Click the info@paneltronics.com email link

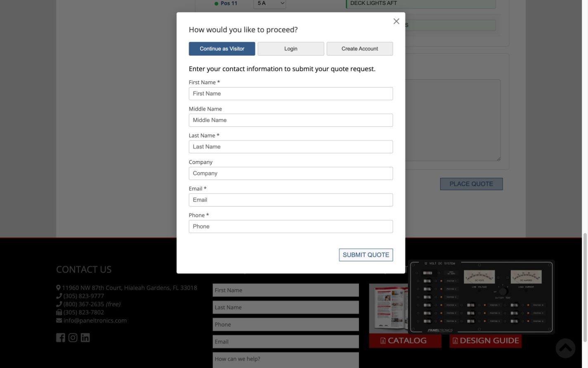coord(95,321)
